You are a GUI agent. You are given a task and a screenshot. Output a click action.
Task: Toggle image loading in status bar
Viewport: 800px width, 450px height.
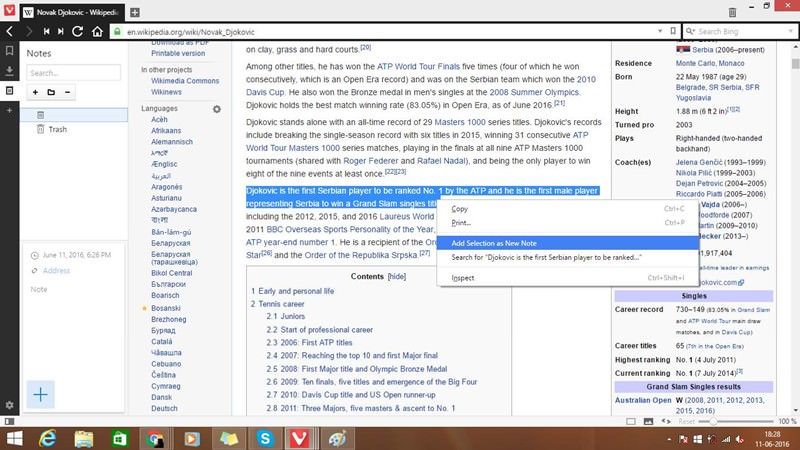648,421
